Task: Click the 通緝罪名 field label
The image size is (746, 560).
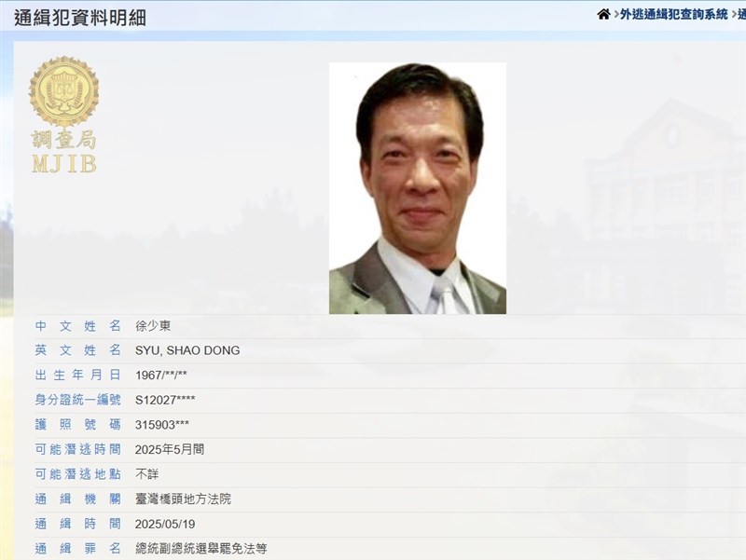Action: click(x=78, y=549)
